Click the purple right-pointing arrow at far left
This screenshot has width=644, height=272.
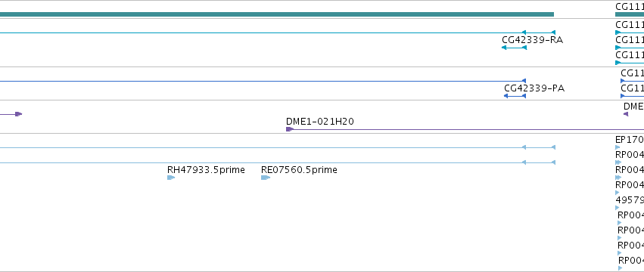pos(18,114)
